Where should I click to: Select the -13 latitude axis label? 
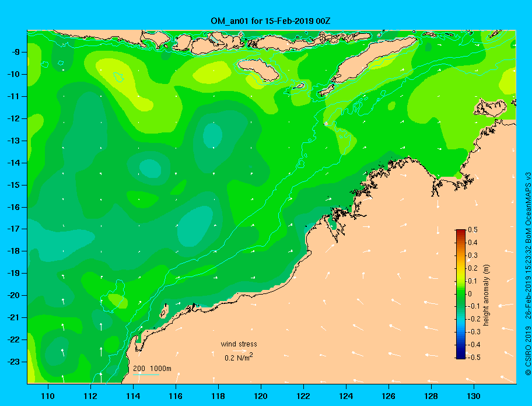(x=14, y=141)
